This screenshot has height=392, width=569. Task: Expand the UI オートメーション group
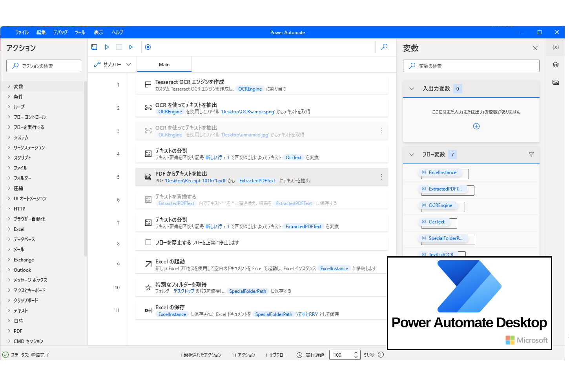pos(9,198)
